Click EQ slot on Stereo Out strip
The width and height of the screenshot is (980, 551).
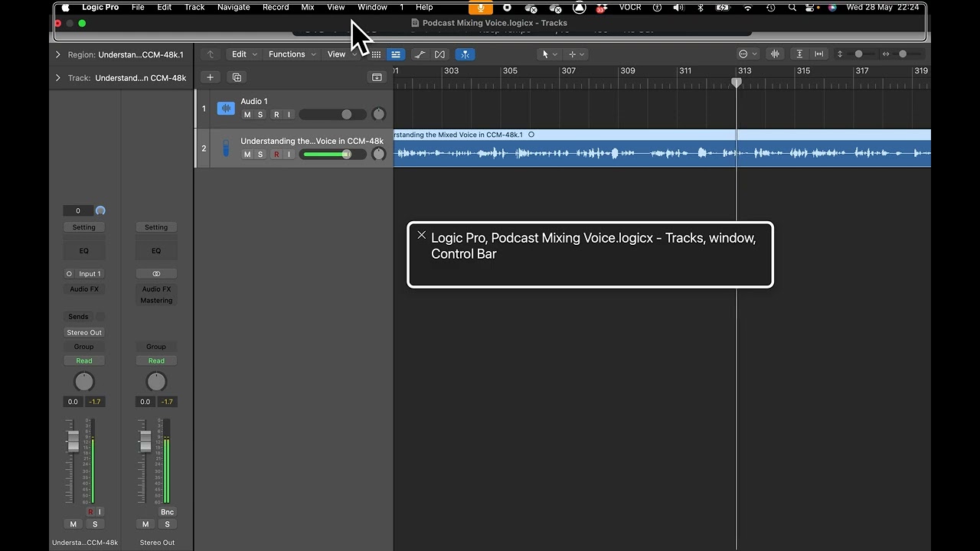pos(156,250)
